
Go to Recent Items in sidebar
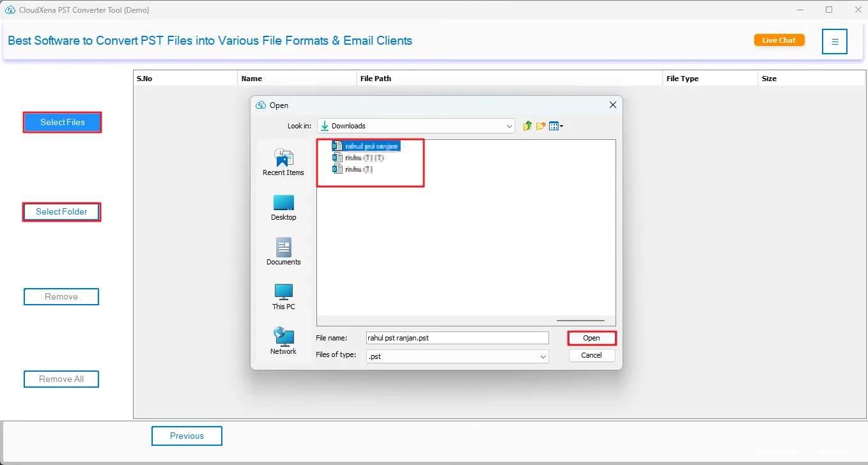pos(283,162)
